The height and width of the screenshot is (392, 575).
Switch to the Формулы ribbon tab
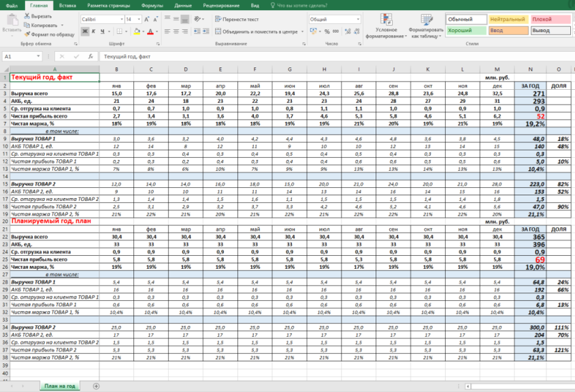pyautogui.click(x=153, y=7)
